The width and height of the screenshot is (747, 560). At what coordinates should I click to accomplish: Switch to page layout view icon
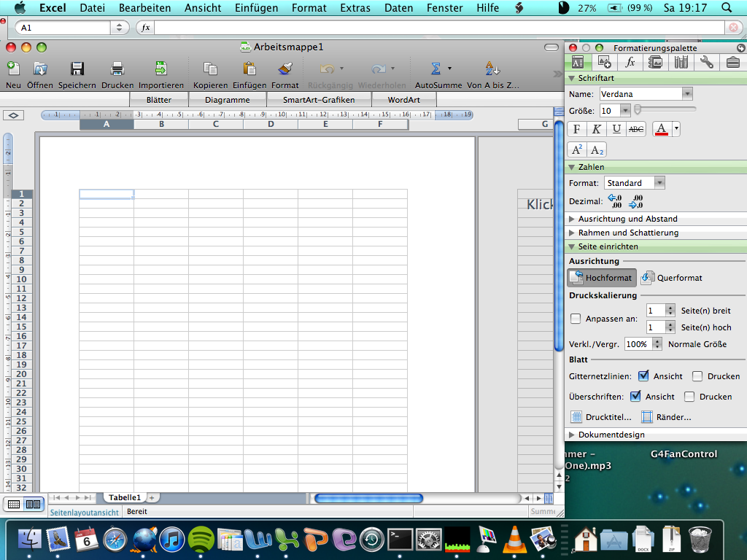(33, 504)
